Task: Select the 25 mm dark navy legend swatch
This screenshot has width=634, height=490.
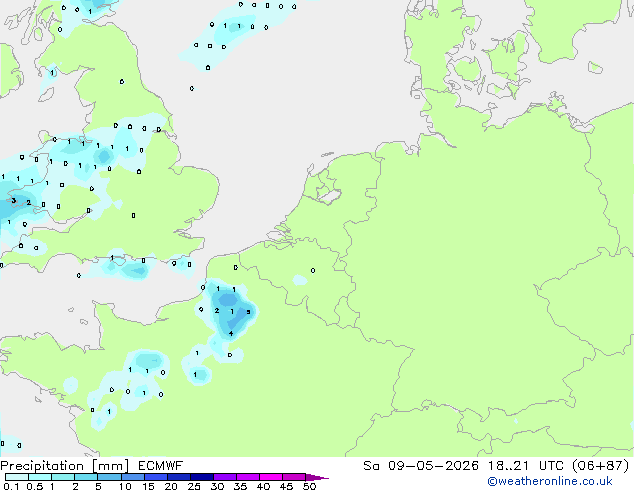Action: 201,477
